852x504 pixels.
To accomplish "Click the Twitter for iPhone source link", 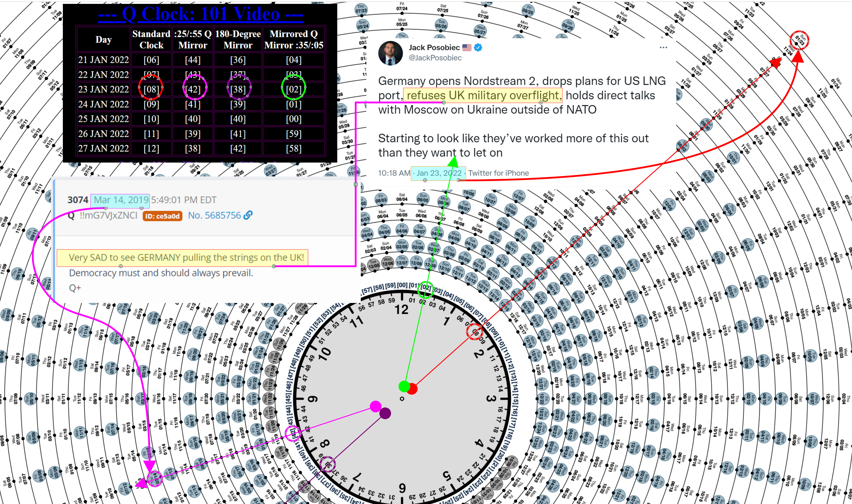I will [x=498, y=173].
